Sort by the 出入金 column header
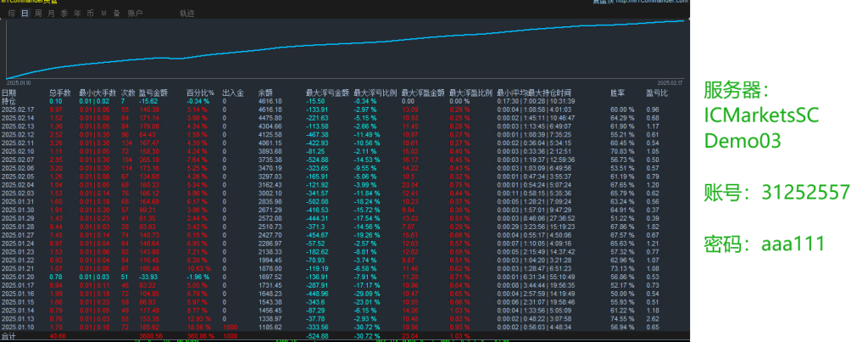Viewport: 868px width, 342px height. click(x=233, y=93)
